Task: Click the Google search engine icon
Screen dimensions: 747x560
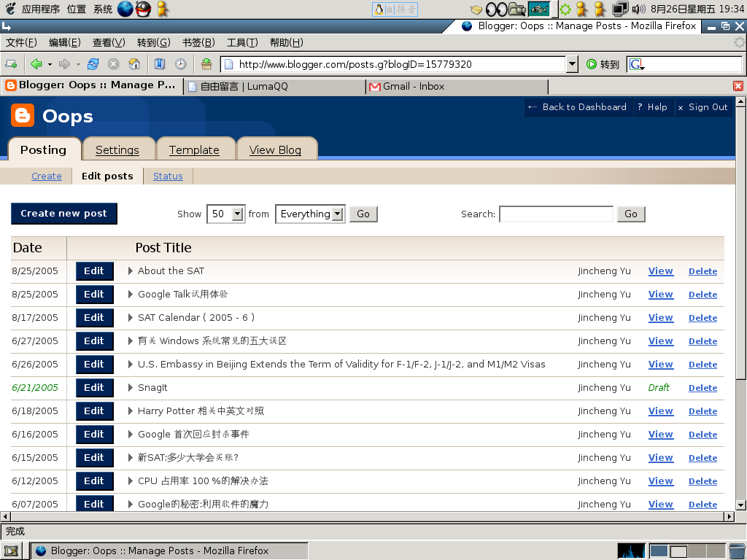Action: point(637,64)
